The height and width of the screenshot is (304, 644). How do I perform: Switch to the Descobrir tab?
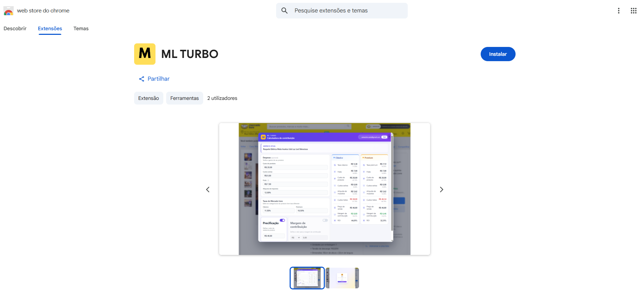tap(15, 28)
